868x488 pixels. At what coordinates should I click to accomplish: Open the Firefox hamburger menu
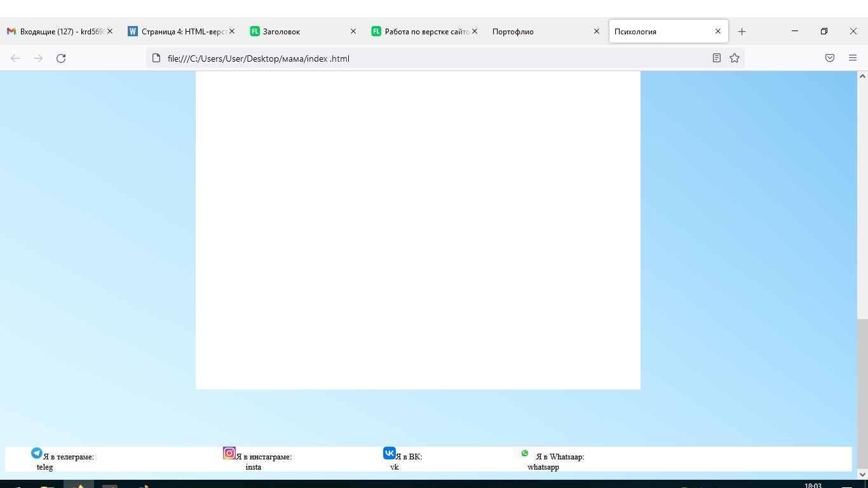[853, 58]
